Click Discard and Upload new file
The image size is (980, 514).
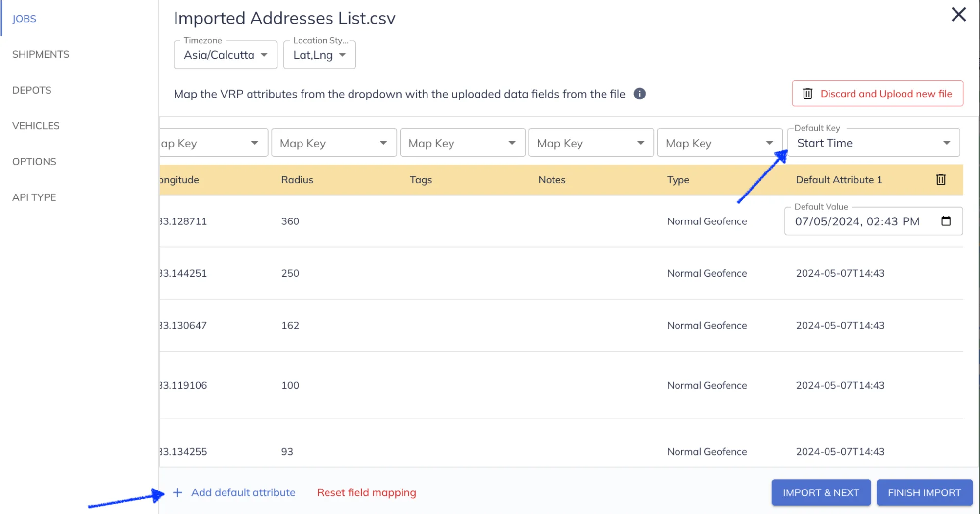pyautogui.click(x=878, y=94)
